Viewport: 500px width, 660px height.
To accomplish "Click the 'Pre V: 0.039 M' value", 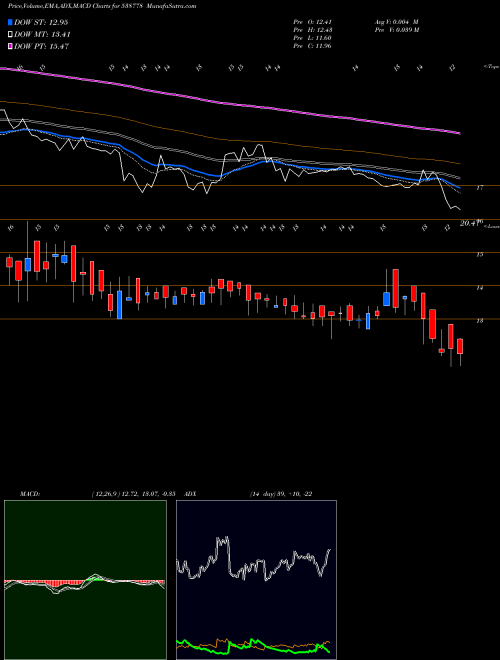I will pos(396,30).
